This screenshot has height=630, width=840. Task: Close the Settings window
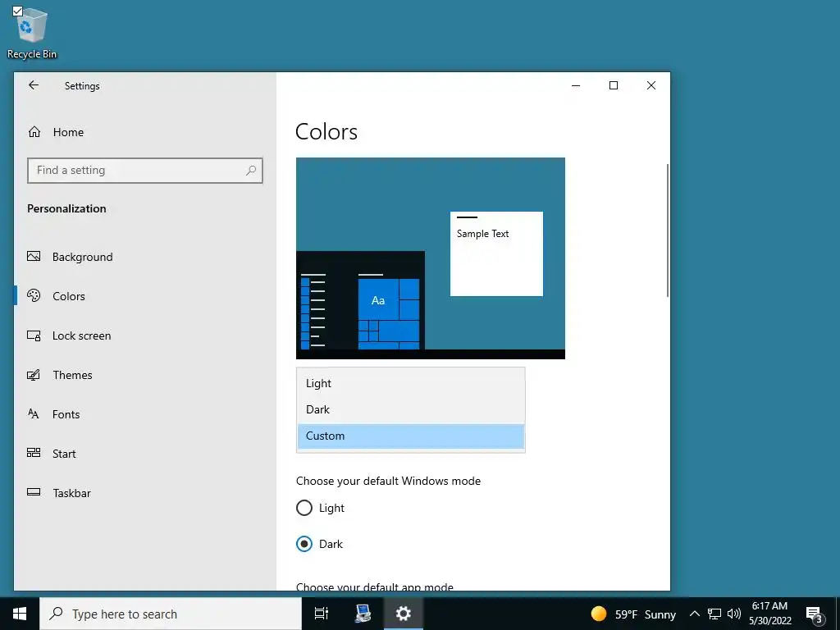tap(651, 85)
